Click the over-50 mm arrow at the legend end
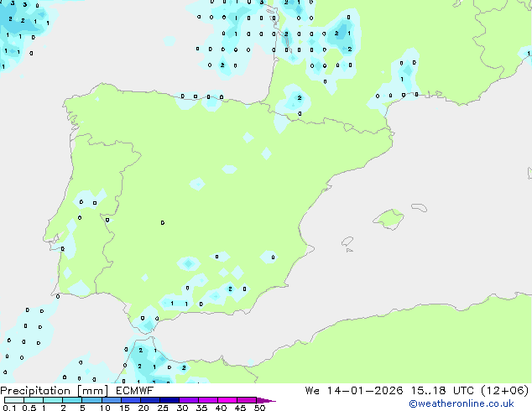 pos(266,400)
